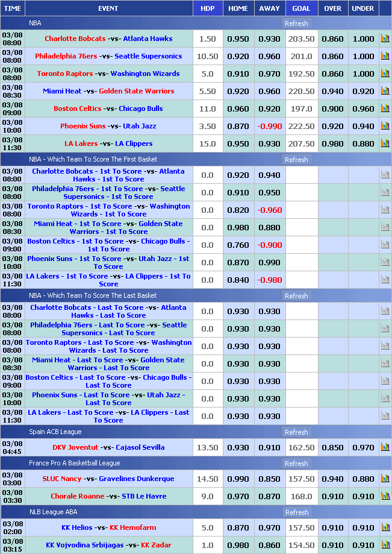This screenshot has width=392, height=554.
Task: Click greyed chart icon in Miami Heat 1st To Score row
Action: 385,227
